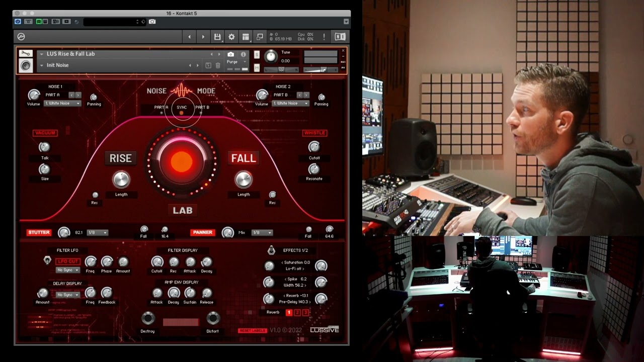644x362 pixels.
Task: Open Noise 2 White Noise dropdown
Action: [x=290, y=103]
